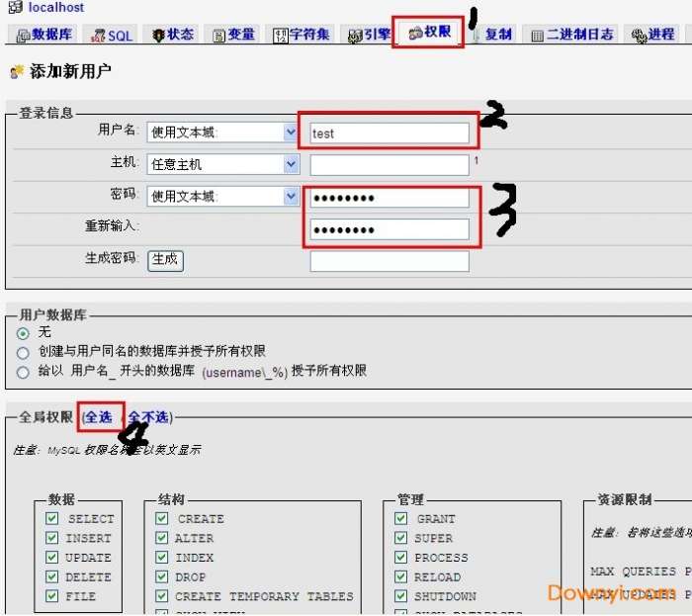Viewport: 692px width, 616px height.
Task: Select create database with same name option
Action: (x=23, y=353)
